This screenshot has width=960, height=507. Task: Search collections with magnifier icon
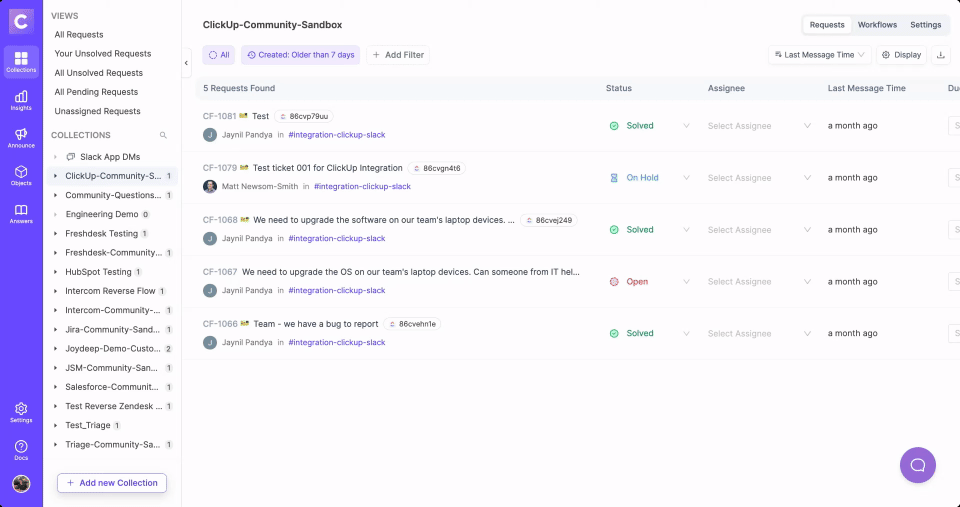click(x=163, y=135)
